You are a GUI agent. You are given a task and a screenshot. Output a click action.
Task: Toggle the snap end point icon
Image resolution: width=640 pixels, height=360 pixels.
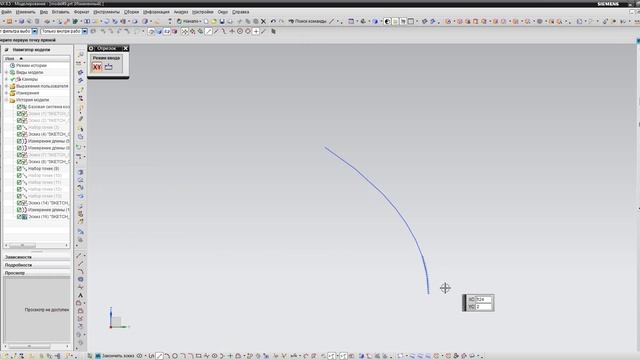[209, 31]
